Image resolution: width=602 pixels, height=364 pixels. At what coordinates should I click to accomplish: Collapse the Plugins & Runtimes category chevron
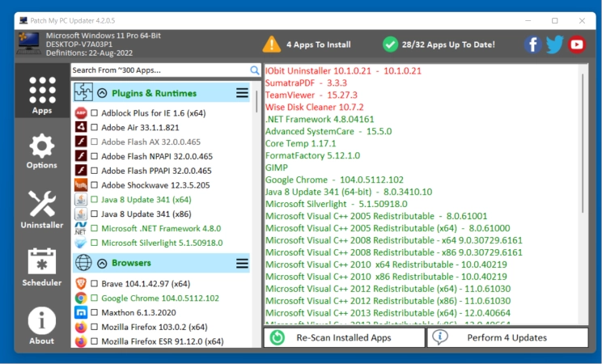[x=102, y=93]
